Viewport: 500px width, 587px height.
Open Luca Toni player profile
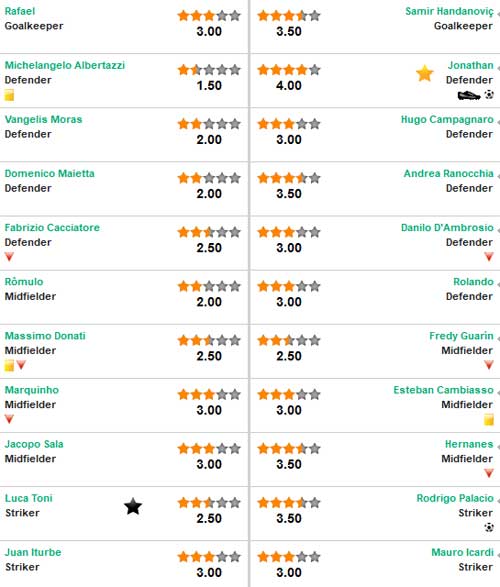pos(29,498)
